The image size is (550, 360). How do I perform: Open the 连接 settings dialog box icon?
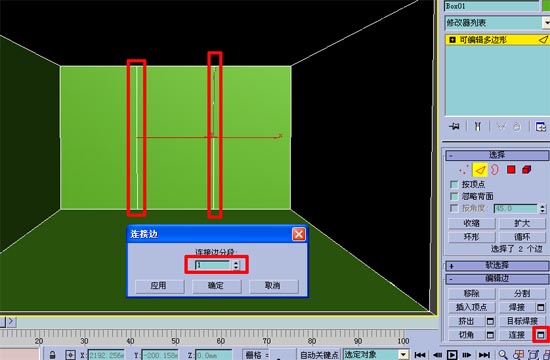(x=541, y=335)
